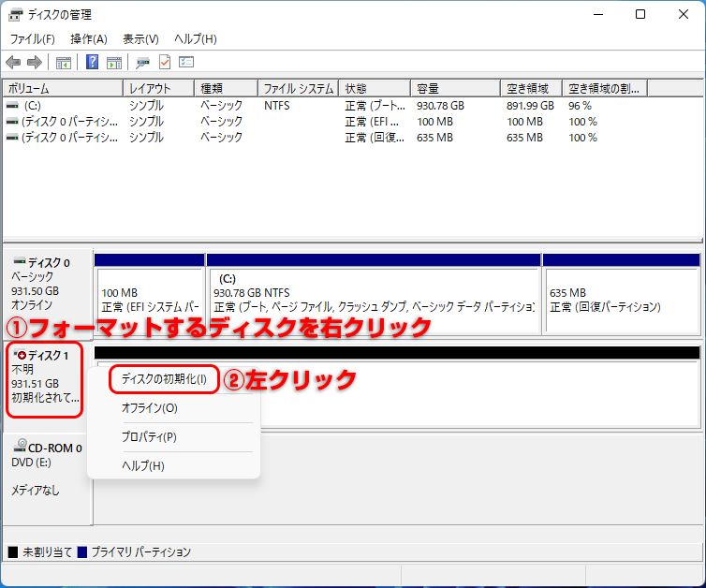This screenshot has width=706, height=588.
Task: Select the (C:) 930.78 GB NTFS partition block
Action: tap(374, 293)
